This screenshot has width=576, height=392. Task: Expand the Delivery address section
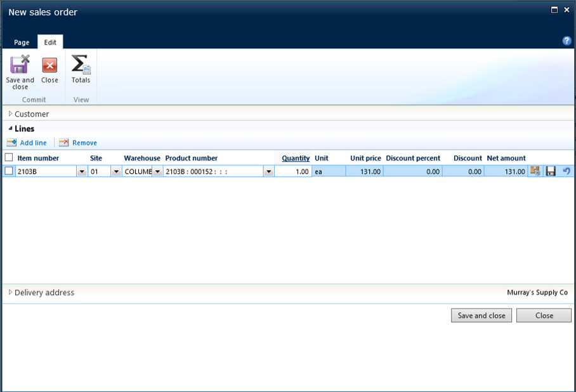pyautogui.click(x=11, y=292)
